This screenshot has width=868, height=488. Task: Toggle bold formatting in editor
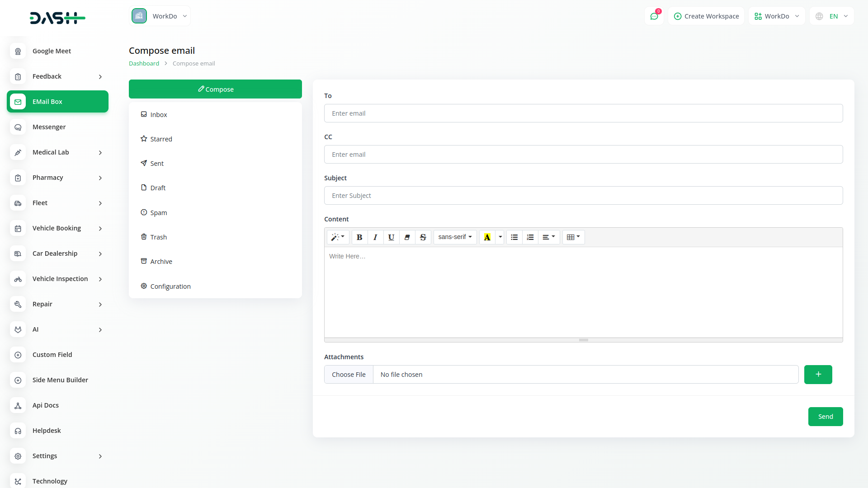(359, 237)
